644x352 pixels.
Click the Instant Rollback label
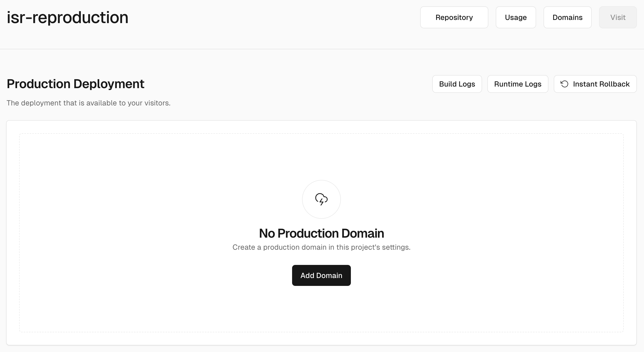601,84
